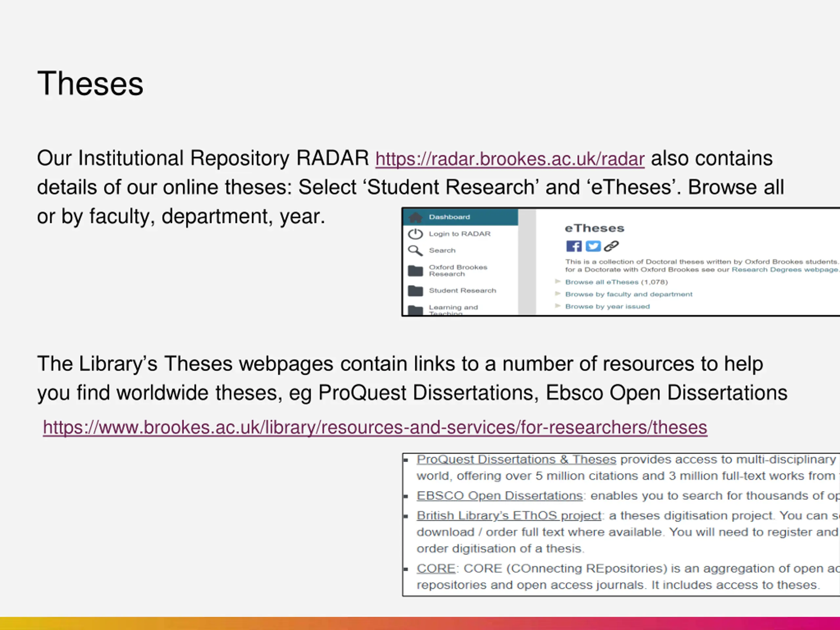Open the library theses webpage URL link
The height and width of the screenshot is (630, 840).
(375, 428)
